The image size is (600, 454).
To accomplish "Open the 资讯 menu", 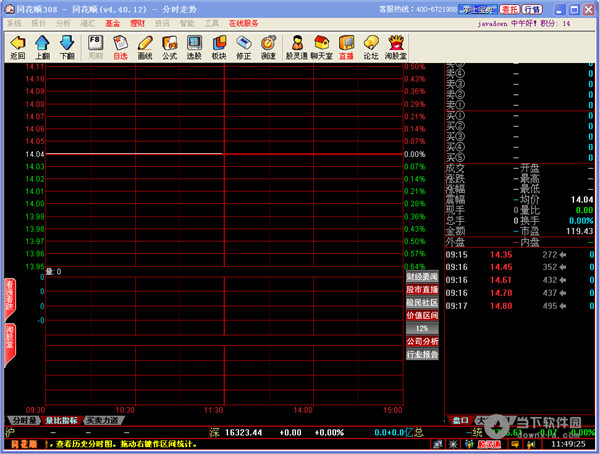I will (x=162, y=24).
